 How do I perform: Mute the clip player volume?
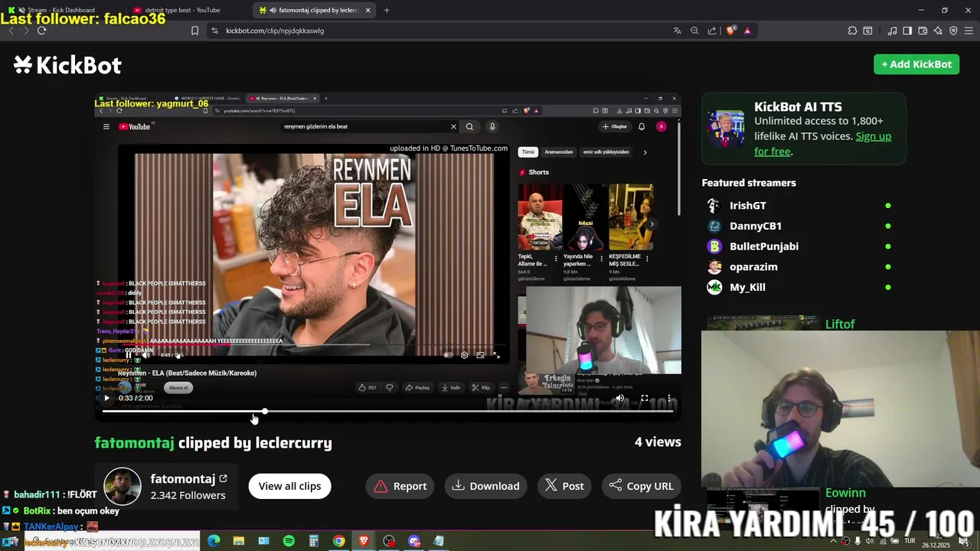[x=620, y=398]
